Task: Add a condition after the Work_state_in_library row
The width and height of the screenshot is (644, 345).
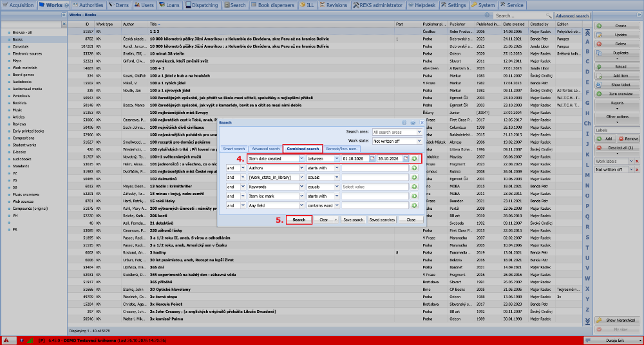Action: point(414,178)
